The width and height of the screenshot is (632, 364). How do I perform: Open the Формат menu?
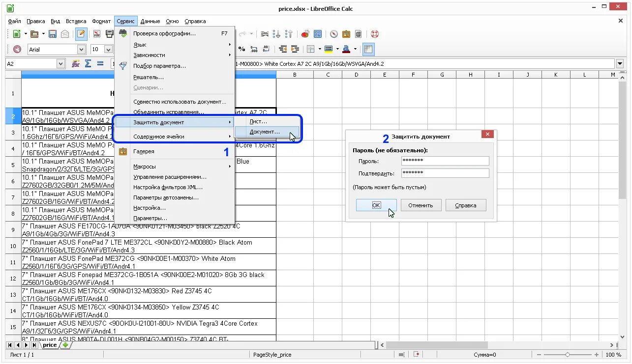coord(101,21)
